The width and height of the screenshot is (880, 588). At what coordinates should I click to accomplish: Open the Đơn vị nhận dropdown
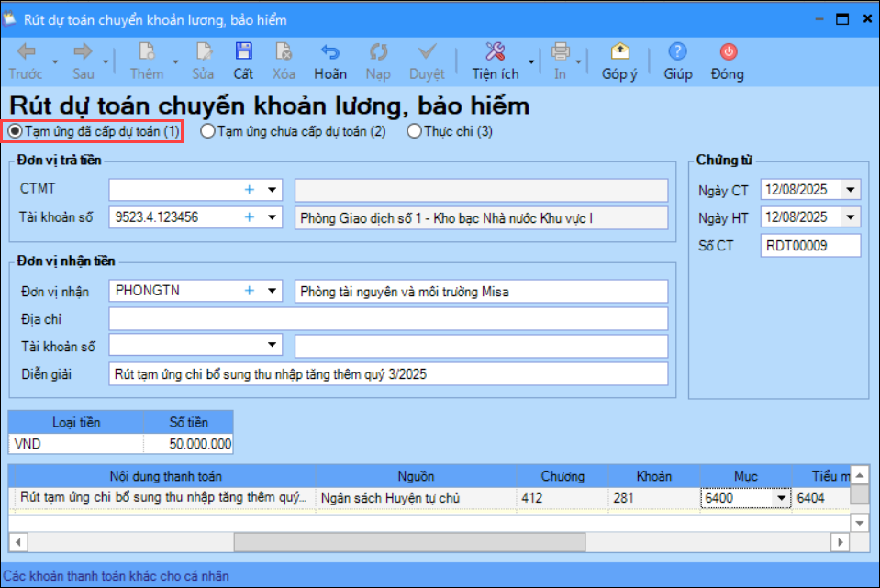click(272, 291)
